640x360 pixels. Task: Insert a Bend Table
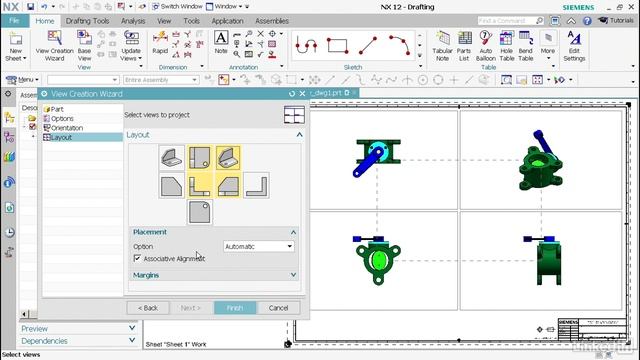[x=526, y=46]
